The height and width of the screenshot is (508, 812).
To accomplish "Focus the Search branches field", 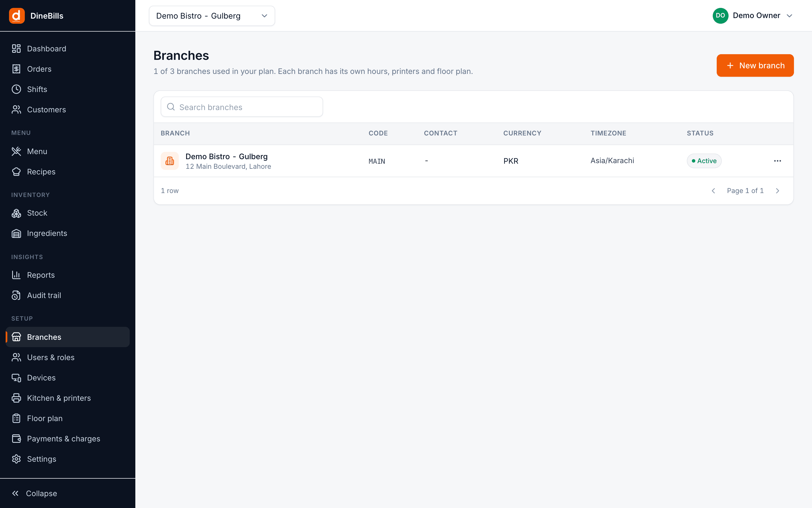I will click(242, 107).
